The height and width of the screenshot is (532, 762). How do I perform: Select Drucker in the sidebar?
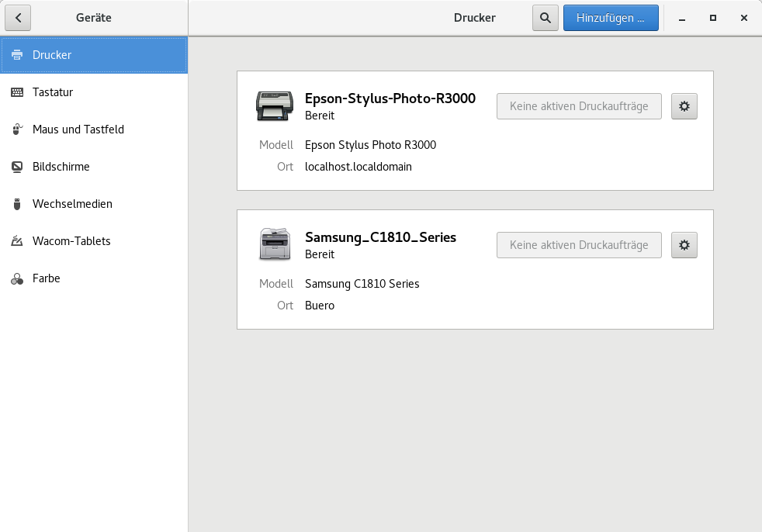[x=93, y=55]
